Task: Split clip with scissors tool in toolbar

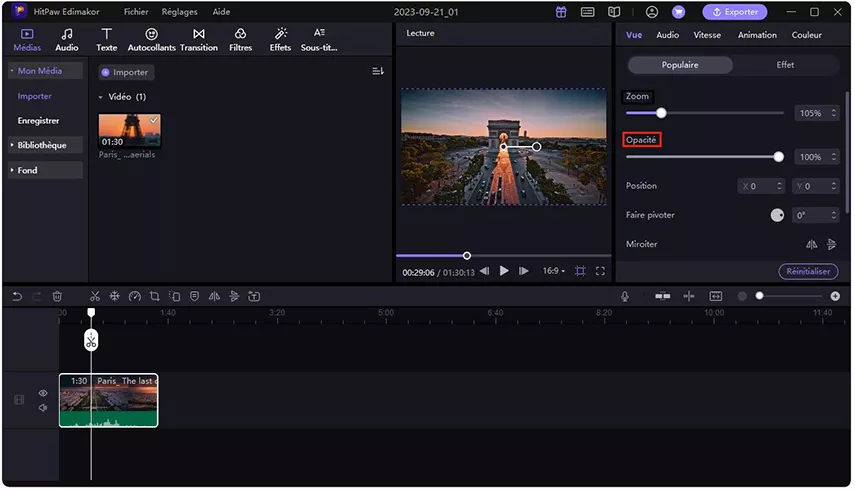Action: pyautogui.click(x=95, y=297)
